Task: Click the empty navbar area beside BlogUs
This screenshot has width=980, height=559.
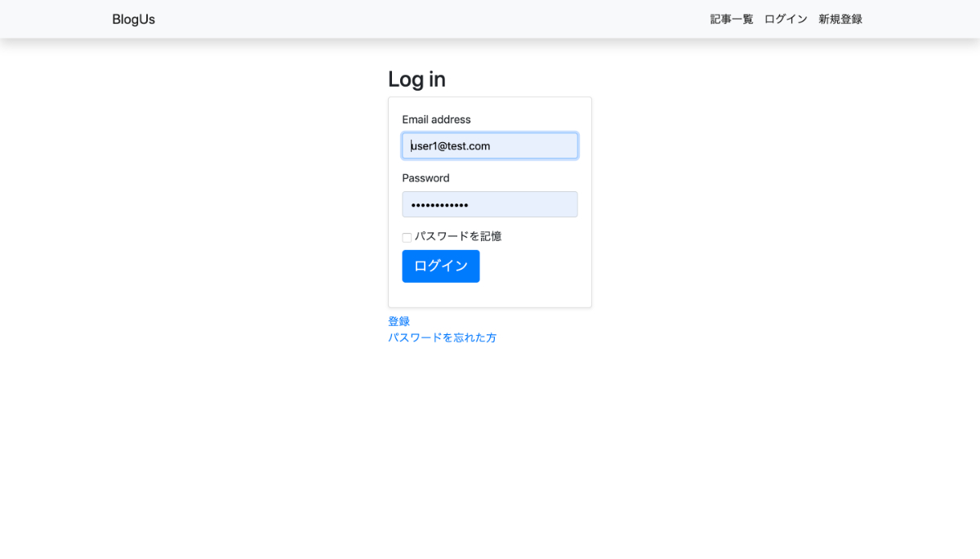Action: [x=408, y=20]
